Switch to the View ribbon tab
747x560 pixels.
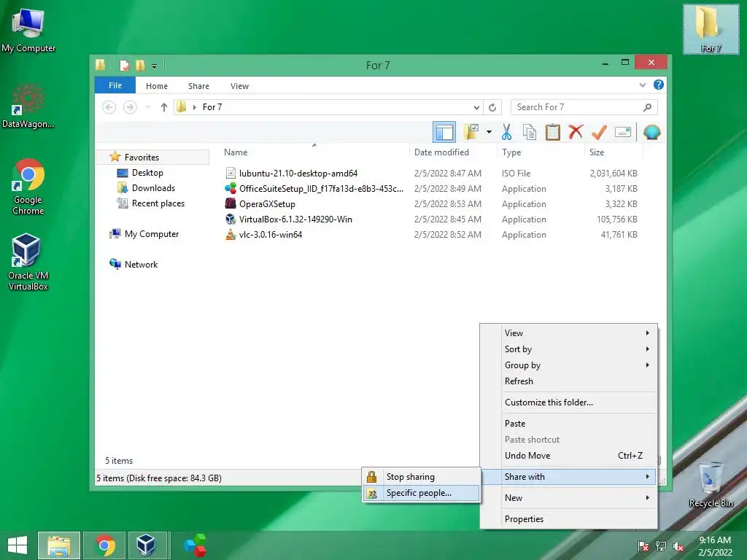pyautogui.click(x=239, y=86)
